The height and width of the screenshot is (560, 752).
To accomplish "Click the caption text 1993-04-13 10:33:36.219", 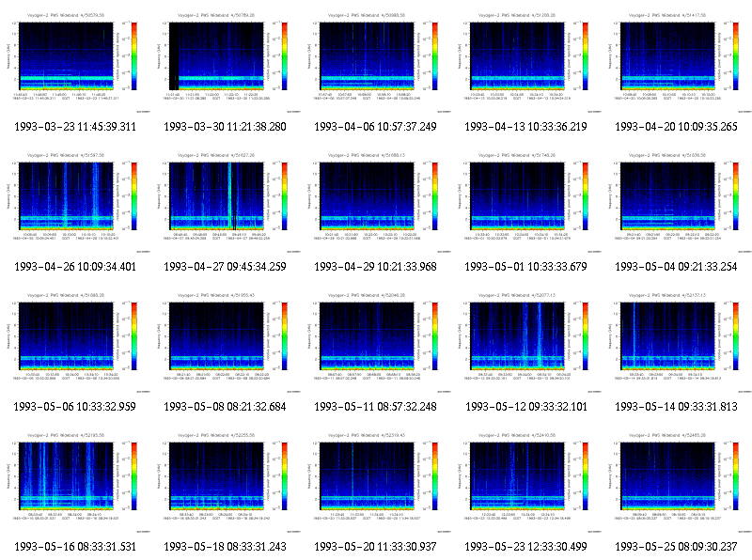I will click(x=525, y=127).
